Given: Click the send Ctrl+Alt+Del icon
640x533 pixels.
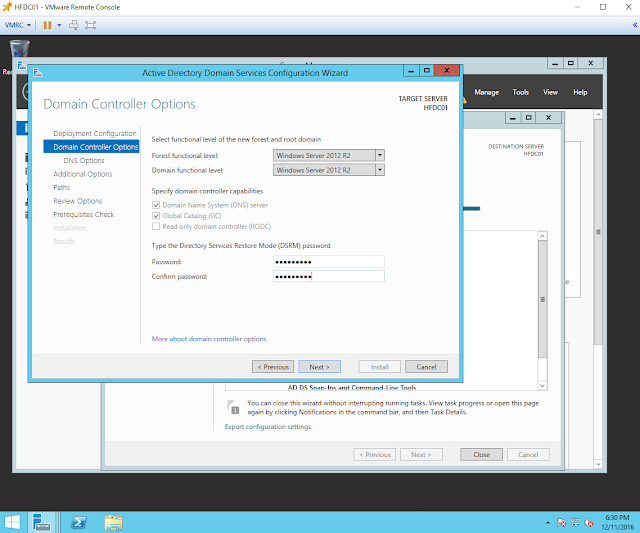Looking at the screenshot, I should 73,25.
